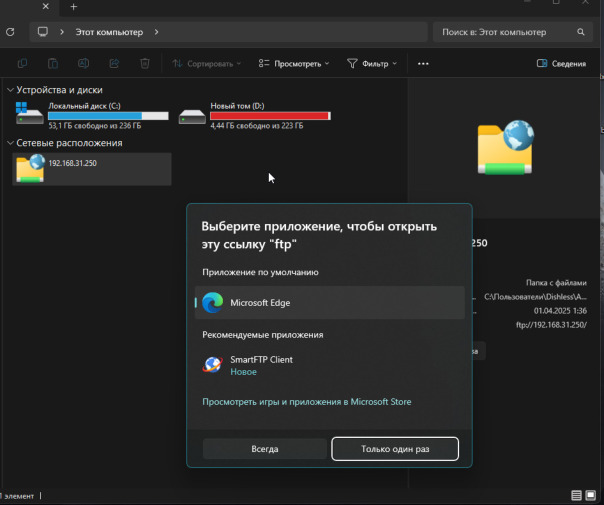The height and width of the screenshot is (505, 604).
Task: Expand the chevron after Этот компьютер breadcrumb
Action: [x=156, y=32]
